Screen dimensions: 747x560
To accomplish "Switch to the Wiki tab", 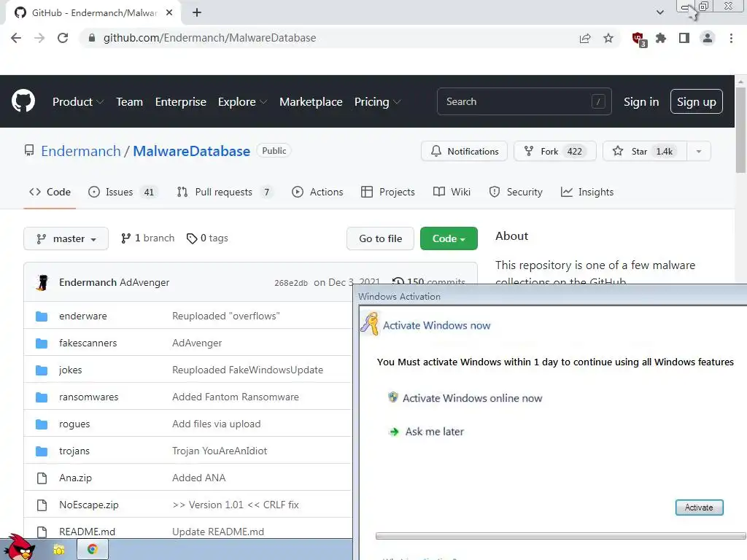I will coord(452,192).
